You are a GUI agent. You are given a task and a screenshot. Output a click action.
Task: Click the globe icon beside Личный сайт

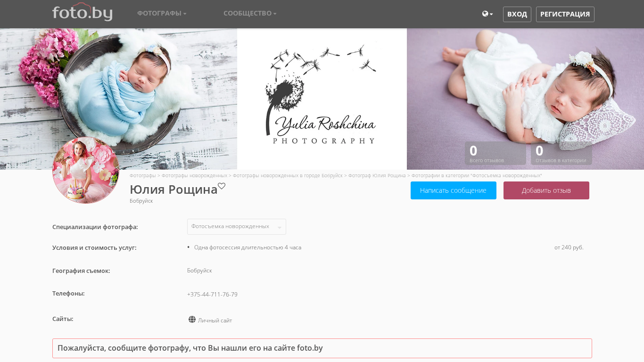[x=192, y=320]
